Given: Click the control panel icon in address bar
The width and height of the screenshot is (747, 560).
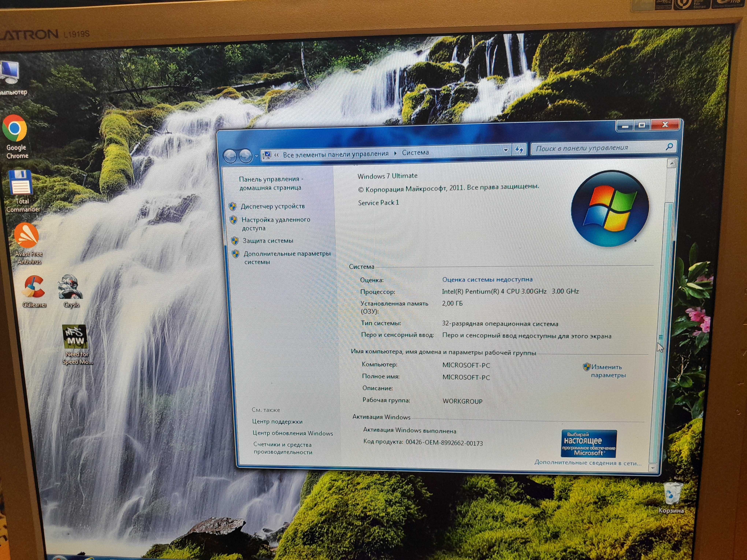Looking at the screenshot, I should [267, 155].
